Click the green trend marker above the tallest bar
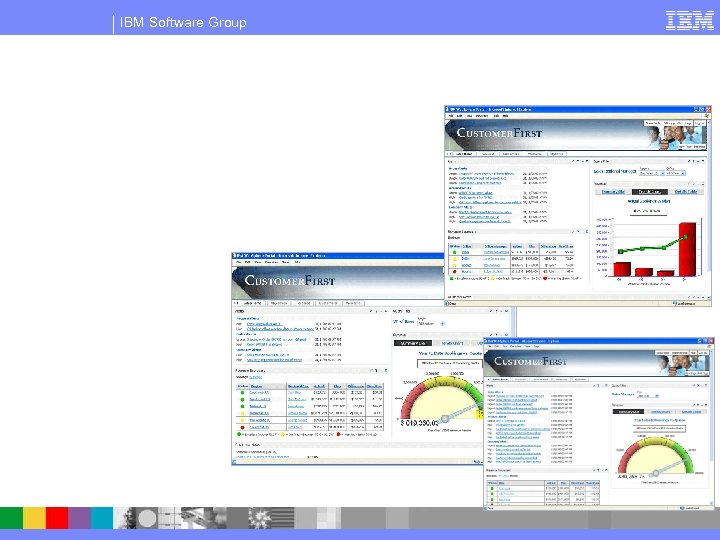This screenshot has width=720, height=540. (x=686, y=237)
